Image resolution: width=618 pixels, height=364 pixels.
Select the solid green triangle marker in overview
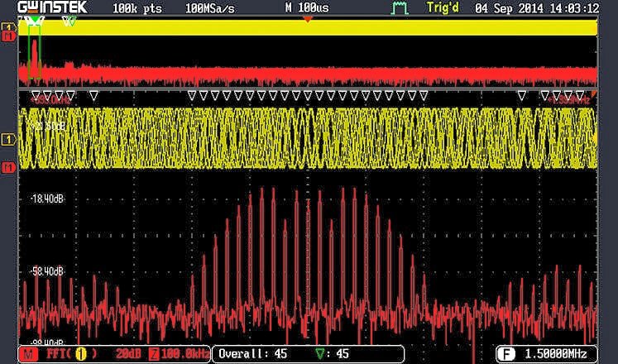click(36, 19)
